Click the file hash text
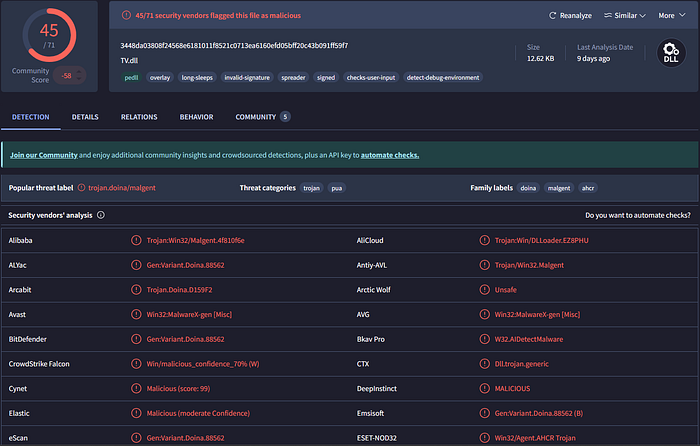This screenshot has height=446, width=700. click(x=234, y=46)
